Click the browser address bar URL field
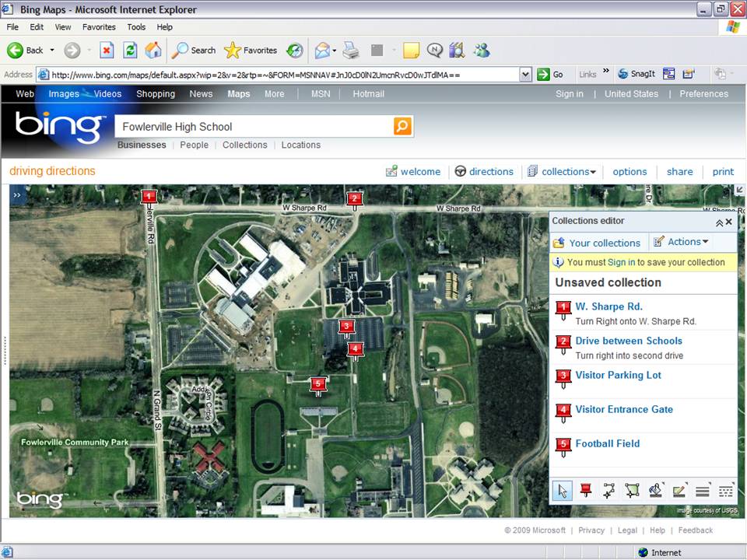The width and height of the screenshot is (747, 560). pos(284,75)
